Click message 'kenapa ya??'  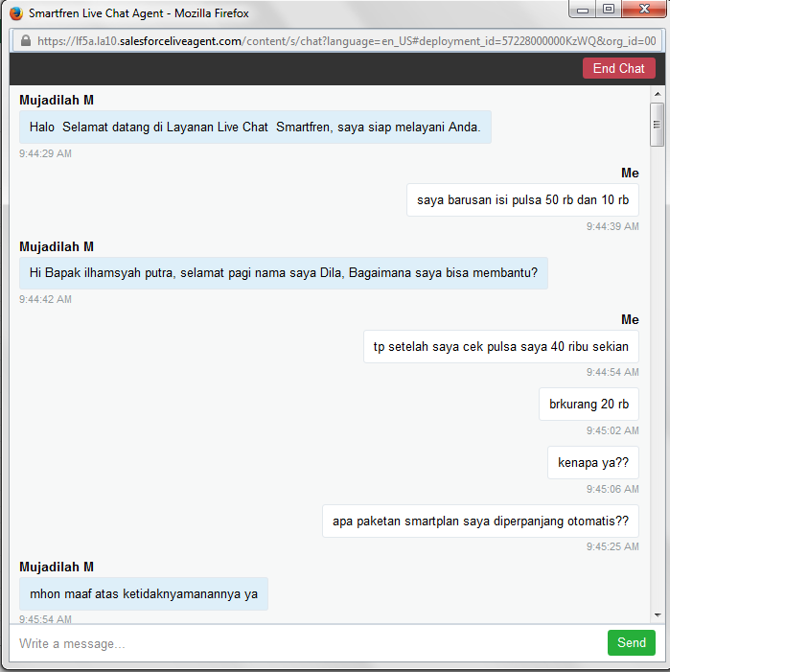[x=593, y=463]
